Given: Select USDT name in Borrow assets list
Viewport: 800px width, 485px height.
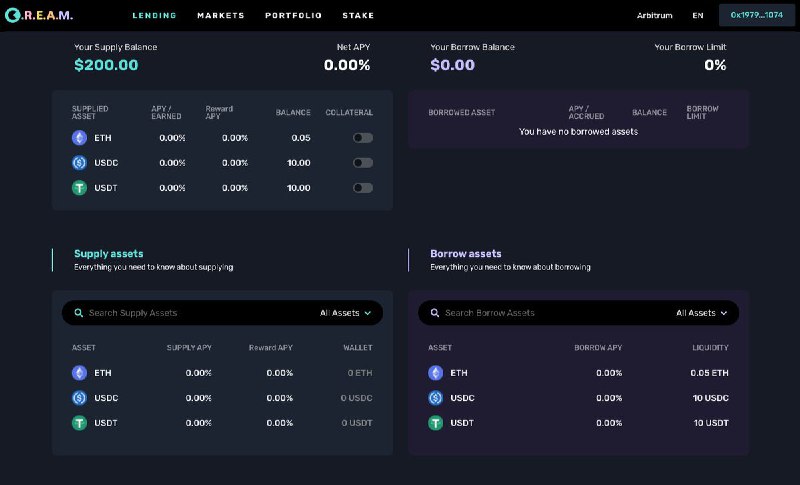Looking at the screenshot, I should tap(462, 423).
